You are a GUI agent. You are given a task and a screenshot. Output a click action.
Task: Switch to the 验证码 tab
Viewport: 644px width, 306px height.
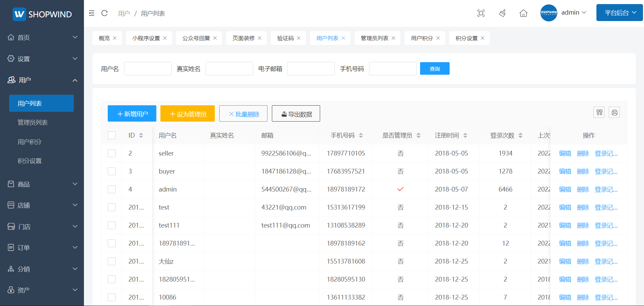click(285, 38)
